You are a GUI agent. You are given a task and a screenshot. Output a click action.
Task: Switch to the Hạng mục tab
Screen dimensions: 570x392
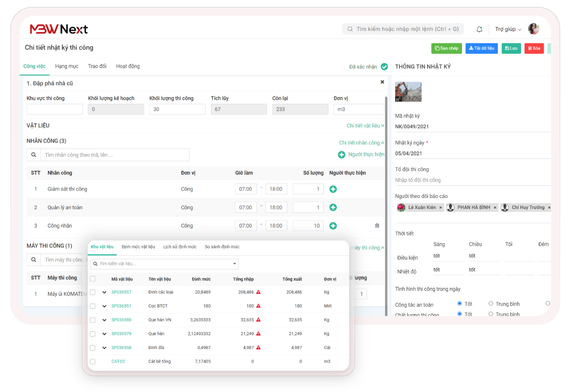point(67,66)
